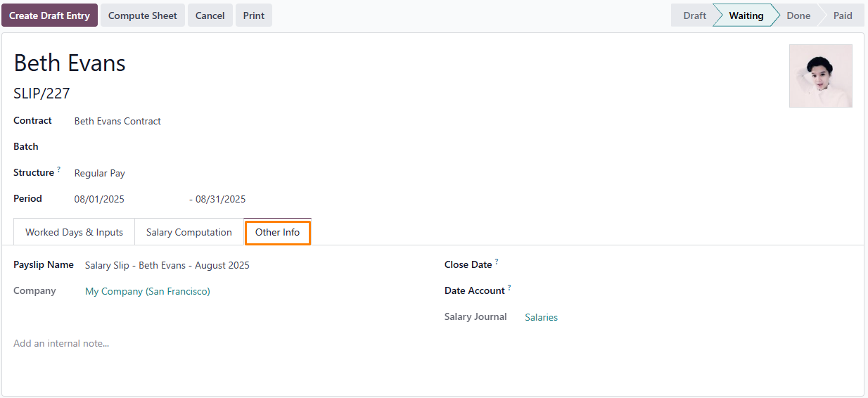This screenshot has width=868, height=398.
Task: Select the Done status stage
Action: click(798, 15)
